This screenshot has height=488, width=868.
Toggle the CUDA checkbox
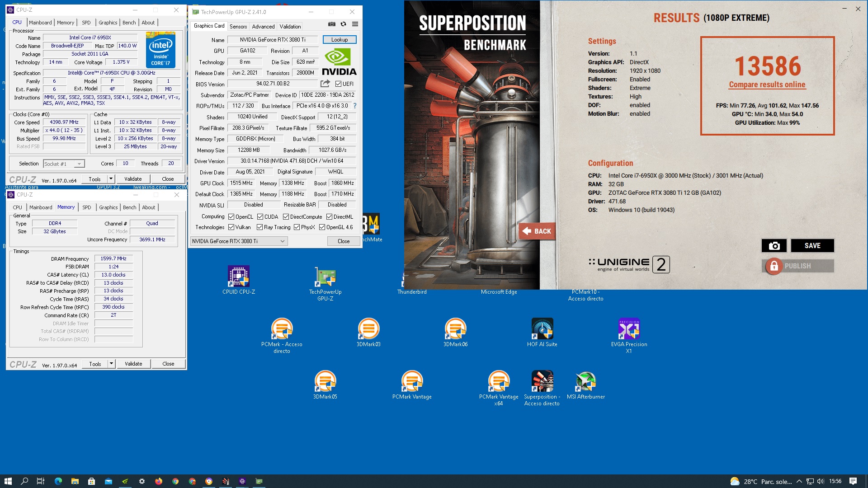[260, 217]
